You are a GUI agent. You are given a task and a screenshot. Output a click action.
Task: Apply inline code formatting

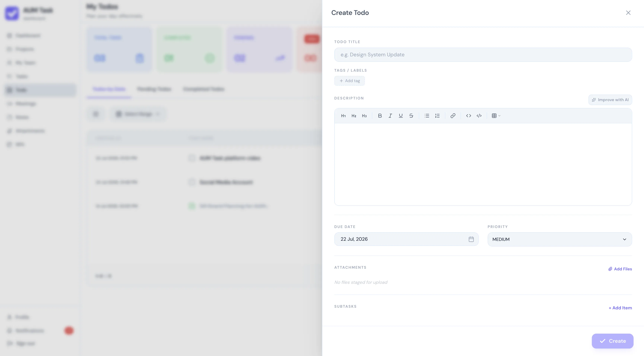pos(468,116)
